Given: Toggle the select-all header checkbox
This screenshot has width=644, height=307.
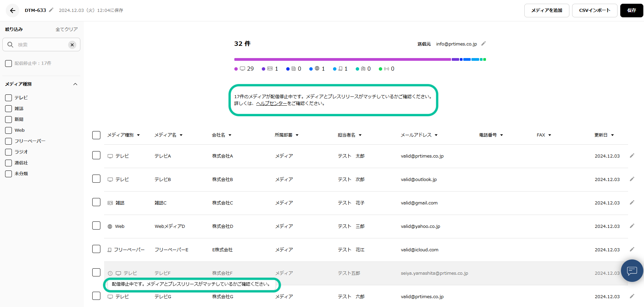Looking at the screenshot, I should (96, 135).
